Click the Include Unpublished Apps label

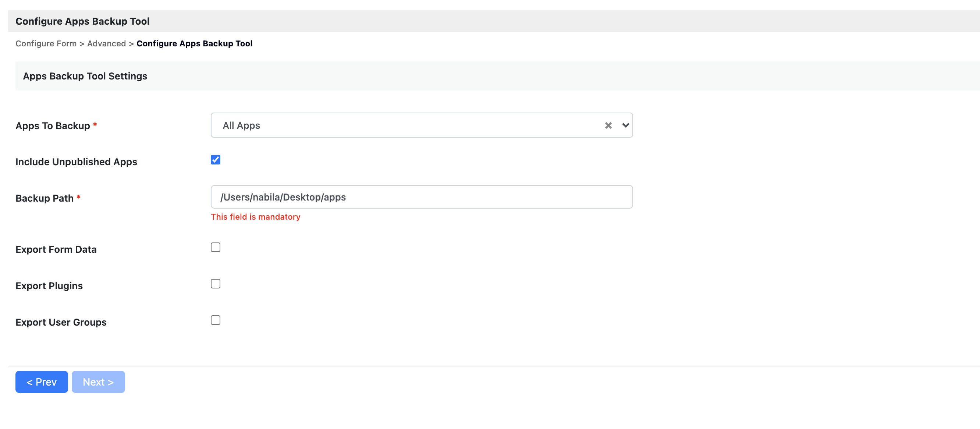76,162
